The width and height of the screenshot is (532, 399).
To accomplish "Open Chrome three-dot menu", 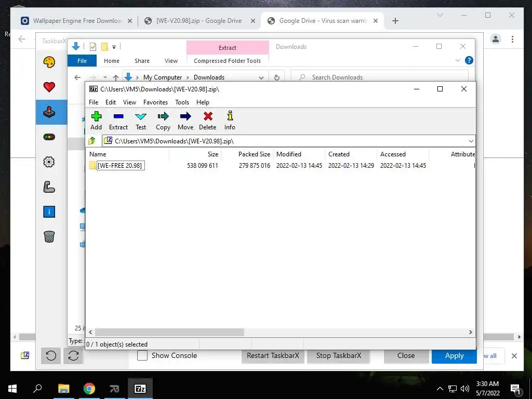I will [512, 39].
